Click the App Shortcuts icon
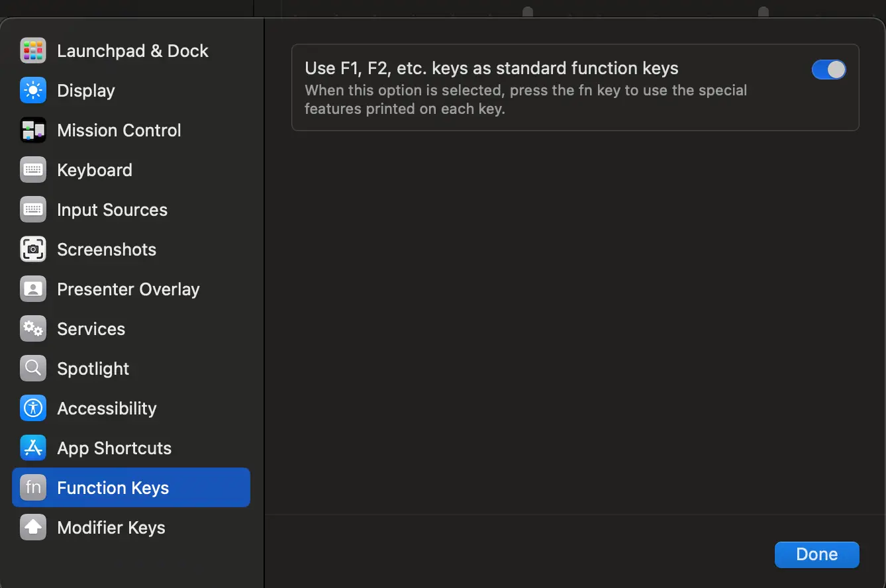This screenshot has width=886, height=588. coord(32,448)
